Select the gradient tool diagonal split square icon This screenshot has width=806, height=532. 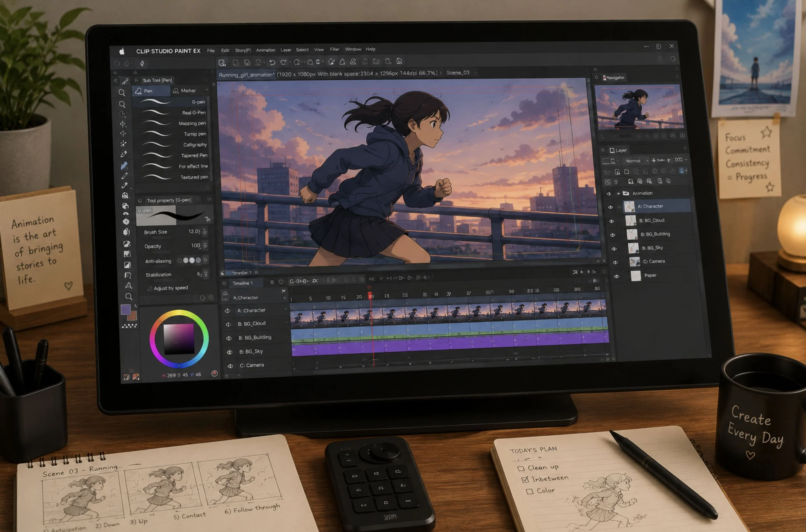coord(127,265)
